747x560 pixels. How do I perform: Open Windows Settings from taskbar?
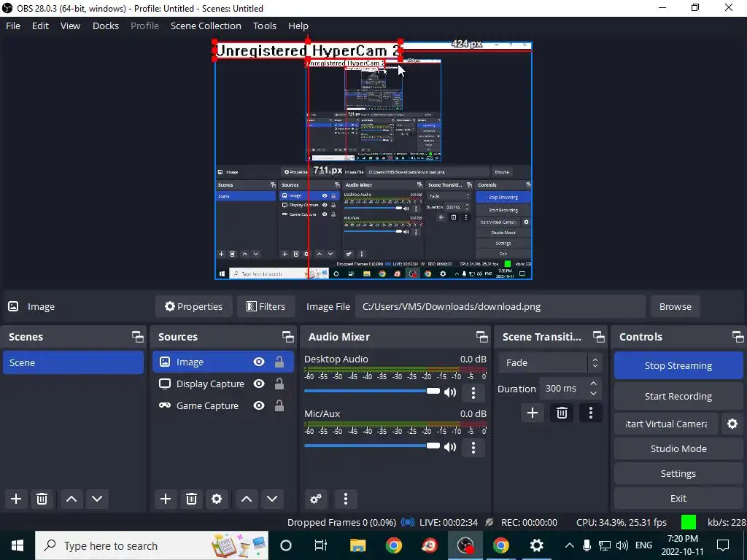tap(536, 545)
